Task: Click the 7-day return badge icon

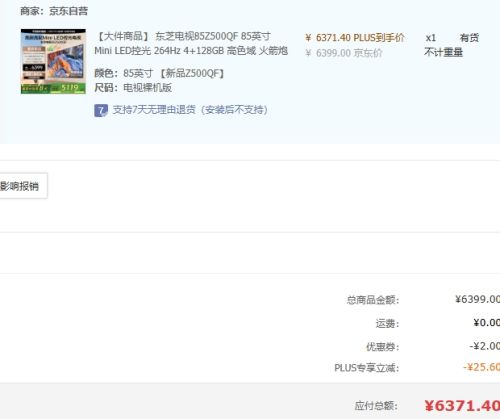Action: [x=101, y=110]
